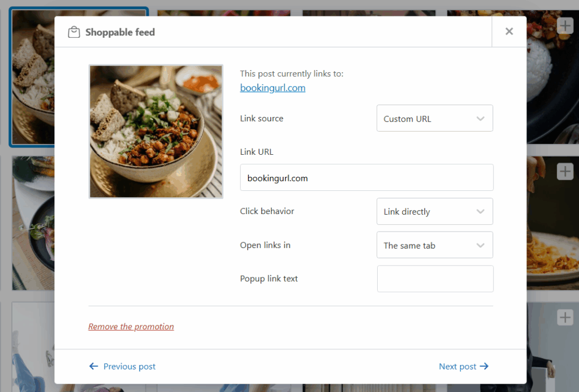Click plus icon on bottom-right feed post
The height and width of the screenshot is (392, 579).
coord(565,317)
